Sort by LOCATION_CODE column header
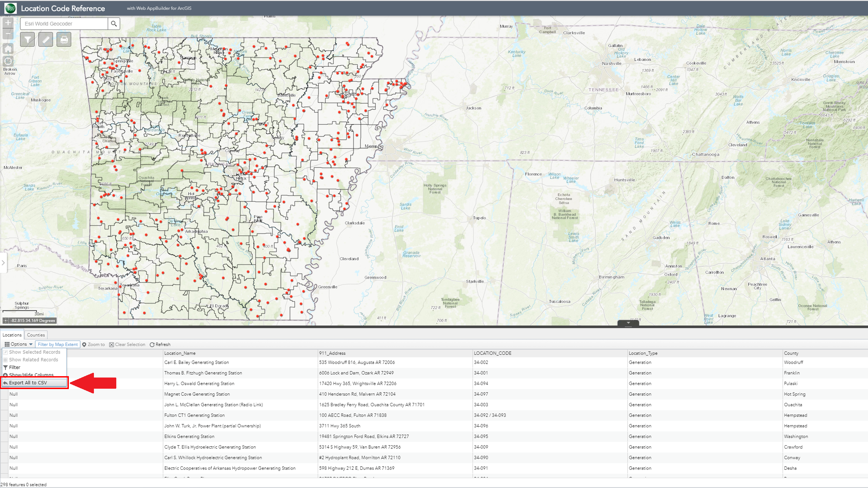The image size is (868, 488). pos(550,353)
